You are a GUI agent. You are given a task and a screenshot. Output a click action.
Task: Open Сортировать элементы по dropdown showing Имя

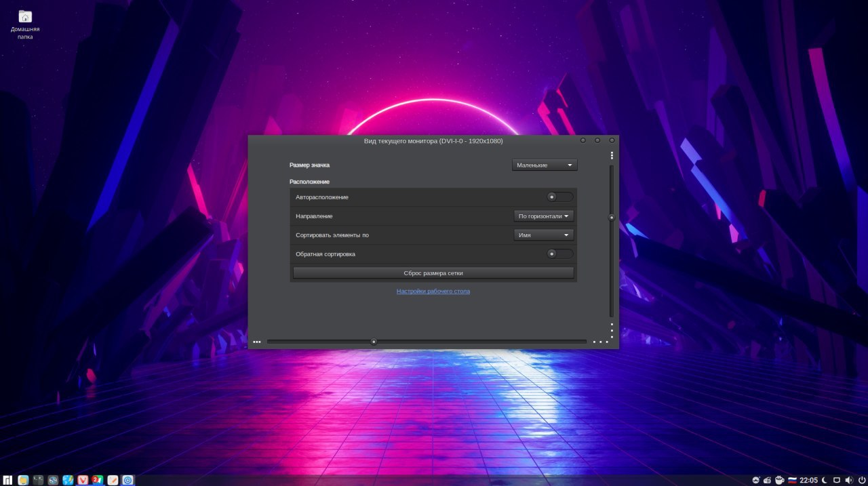point(544,235)
